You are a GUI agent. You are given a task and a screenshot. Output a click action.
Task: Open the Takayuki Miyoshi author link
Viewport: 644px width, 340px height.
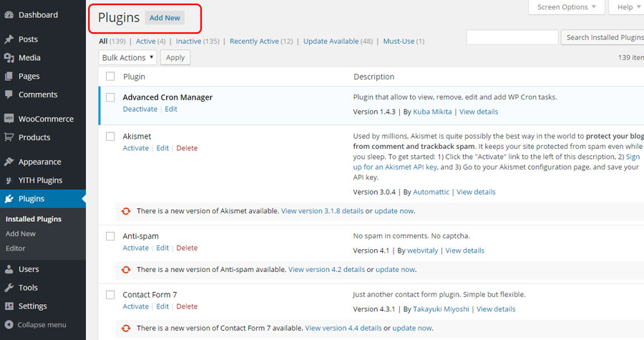[x=441, y=309]
